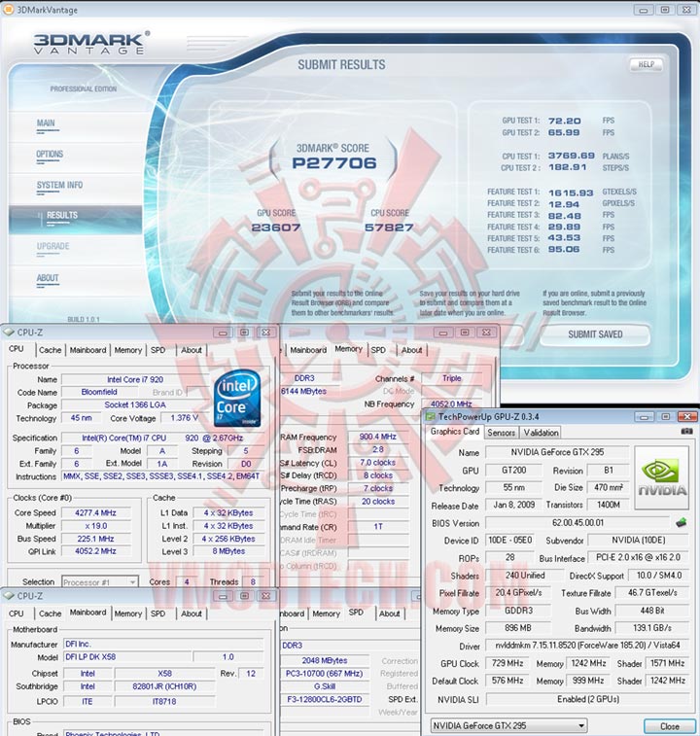
Task: Click the NVIDIA logo in GPU-Z
Action: pos(661,477)
